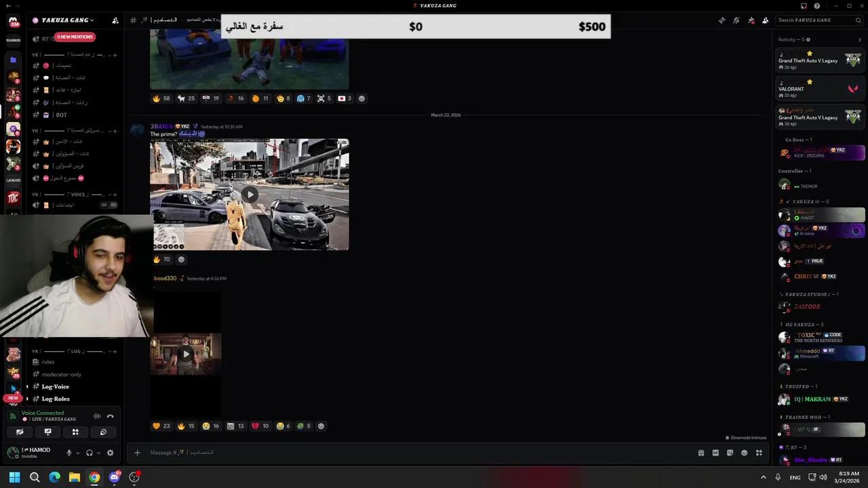Open the emoji picker
The image size is (868, 488).
tap(744, 452)
